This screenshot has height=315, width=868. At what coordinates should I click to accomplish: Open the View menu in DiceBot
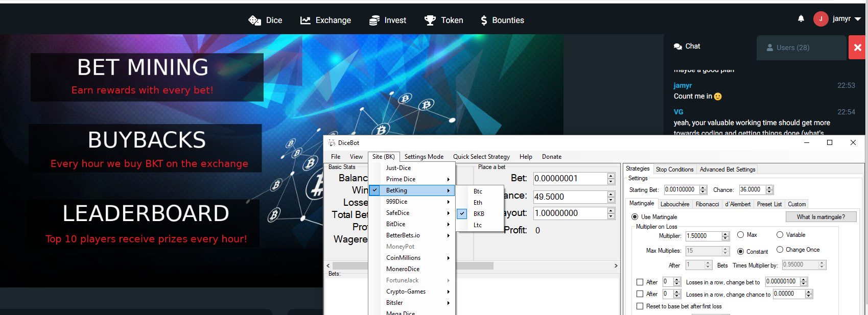(x=356, y=157)
